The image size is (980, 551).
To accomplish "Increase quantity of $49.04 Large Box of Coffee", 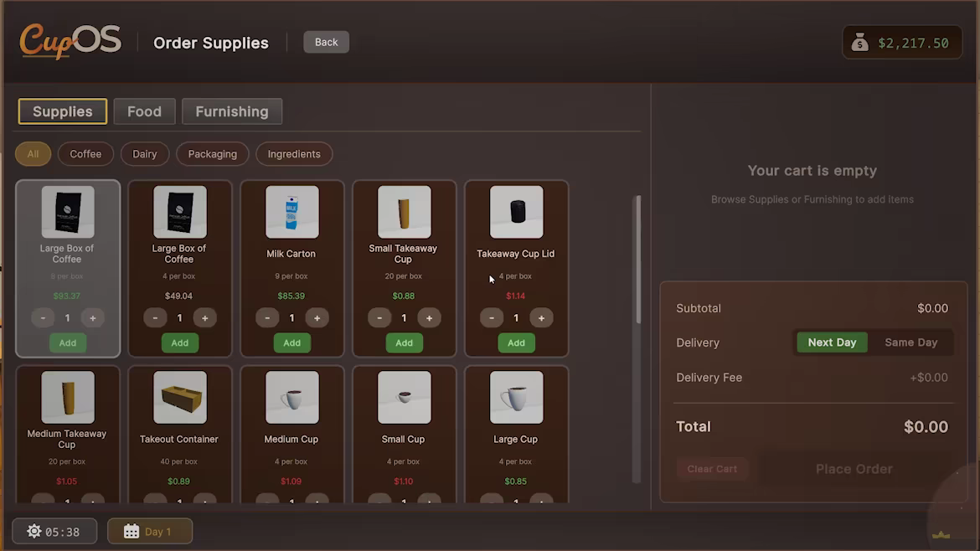I will [x=204, y=318].
